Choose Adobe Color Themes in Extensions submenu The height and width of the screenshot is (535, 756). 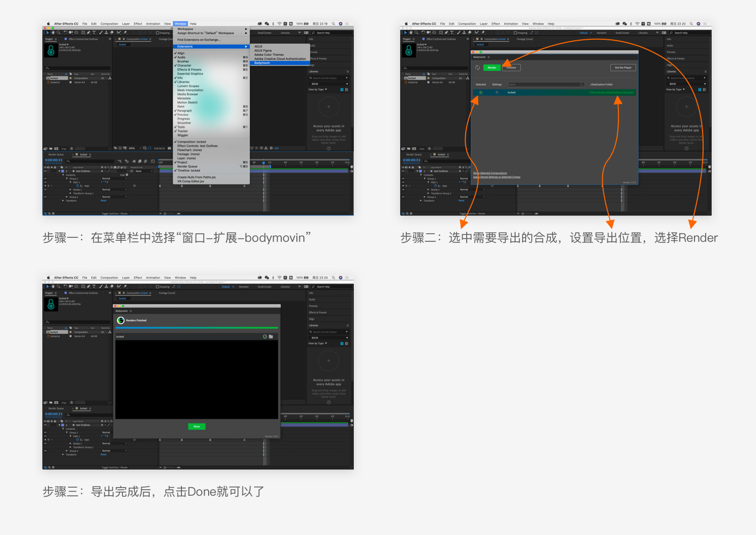[x=280, y=54]
